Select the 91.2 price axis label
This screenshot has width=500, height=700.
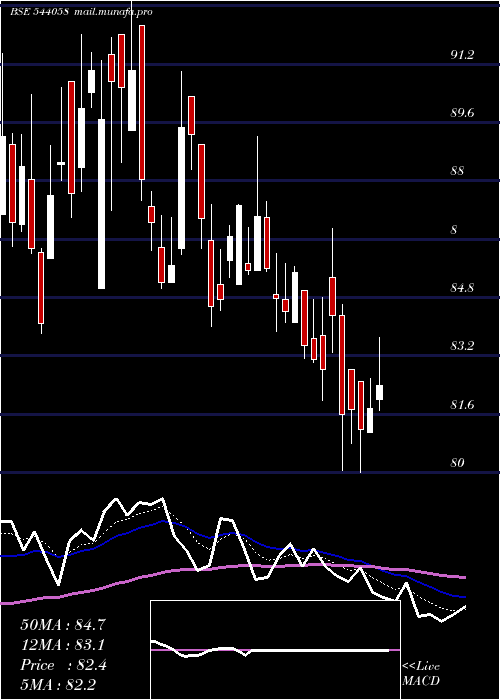[x=462, y=55]
